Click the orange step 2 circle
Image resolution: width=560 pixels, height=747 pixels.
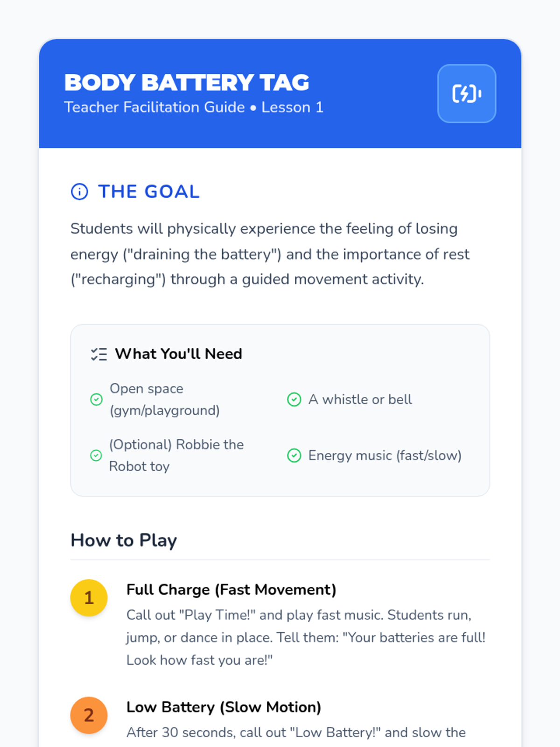click(x=89, y=715)
